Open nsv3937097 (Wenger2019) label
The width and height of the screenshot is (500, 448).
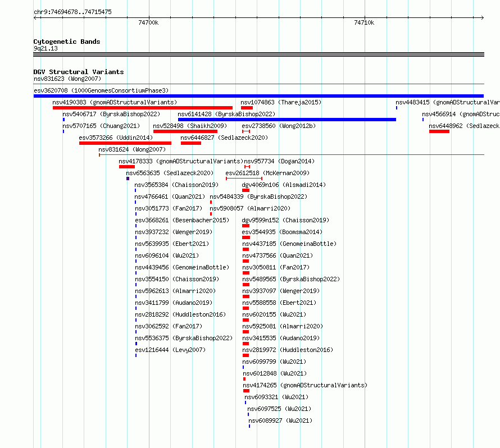(x=281, y=291)
